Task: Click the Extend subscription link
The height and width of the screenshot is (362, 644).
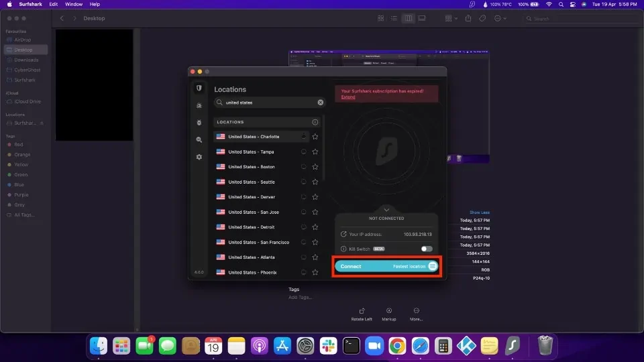Action: click(x=348, y=97)
